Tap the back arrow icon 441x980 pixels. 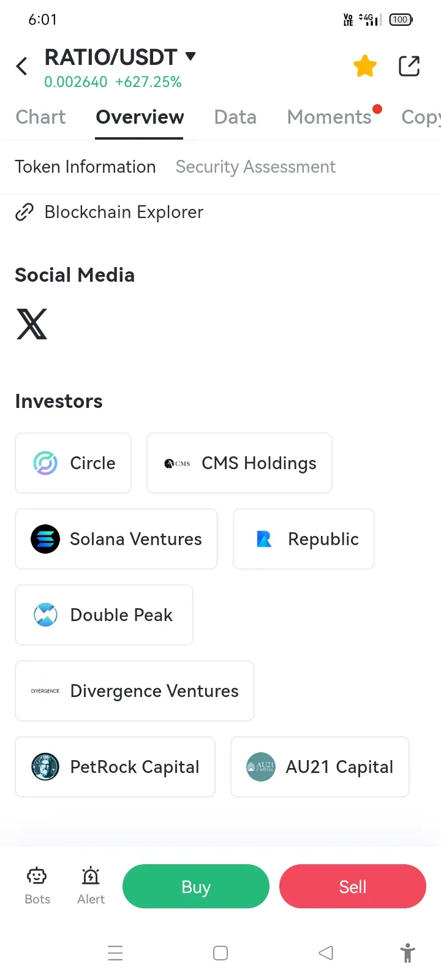22,66
